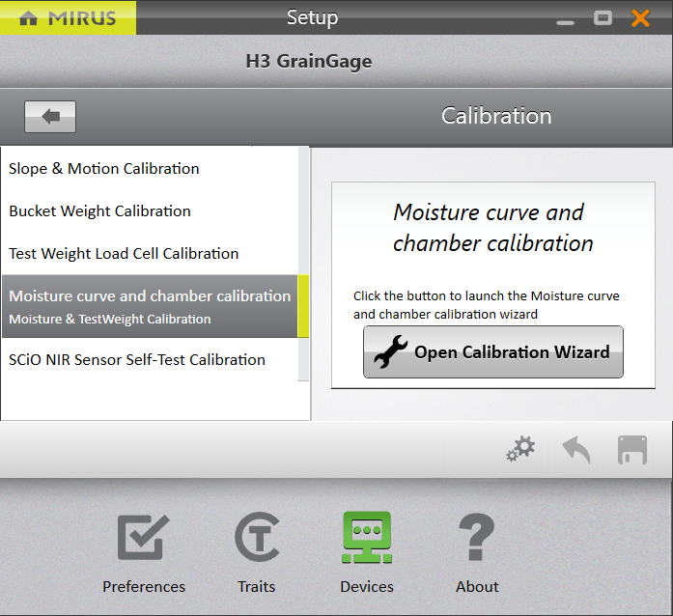Click the undo arrow icon

pos(576,449)
